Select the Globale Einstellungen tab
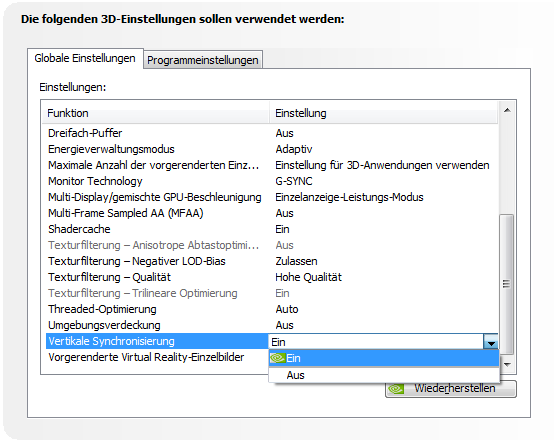 (x=85, y=58)
